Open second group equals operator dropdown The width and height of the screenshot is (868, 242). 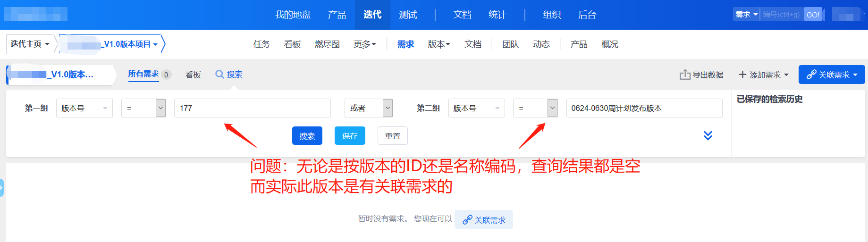coord(535,108)
